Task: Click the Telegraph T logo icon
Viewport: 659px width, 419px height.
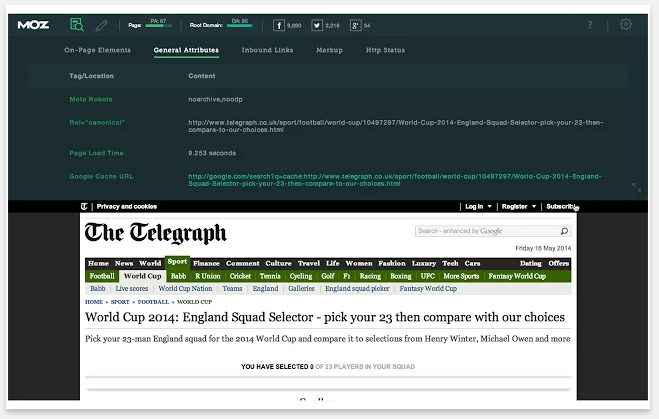Action: pyautogui.click(x=84, y=206)
